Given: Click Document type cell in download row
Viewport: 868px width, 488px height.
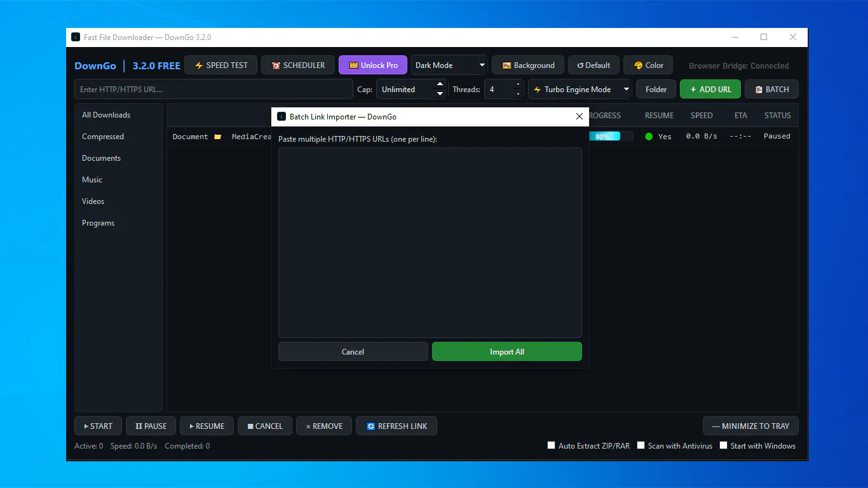Looking at the screenshot, I should pyautogui.click(x=190, y=137).
